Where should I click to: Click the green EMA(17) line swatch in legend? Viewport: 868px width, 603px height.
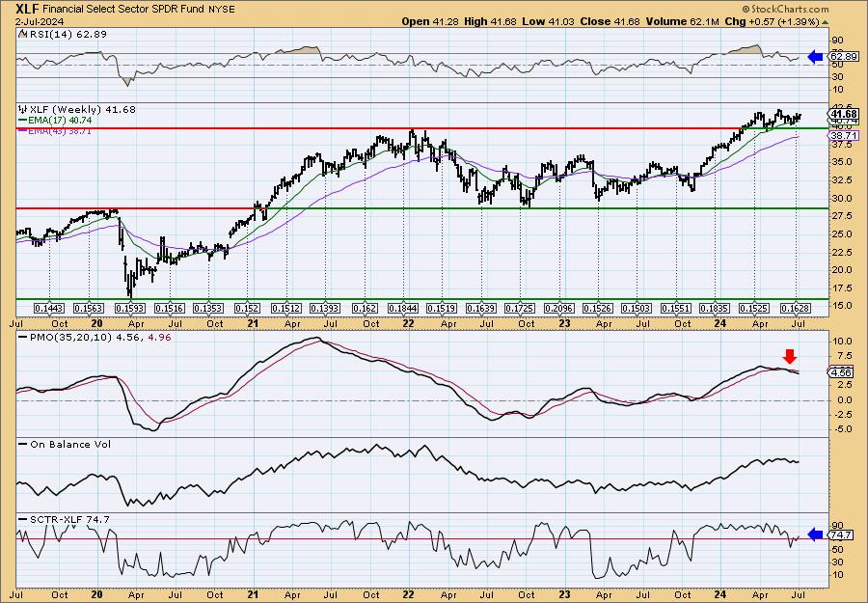point(22,121)
